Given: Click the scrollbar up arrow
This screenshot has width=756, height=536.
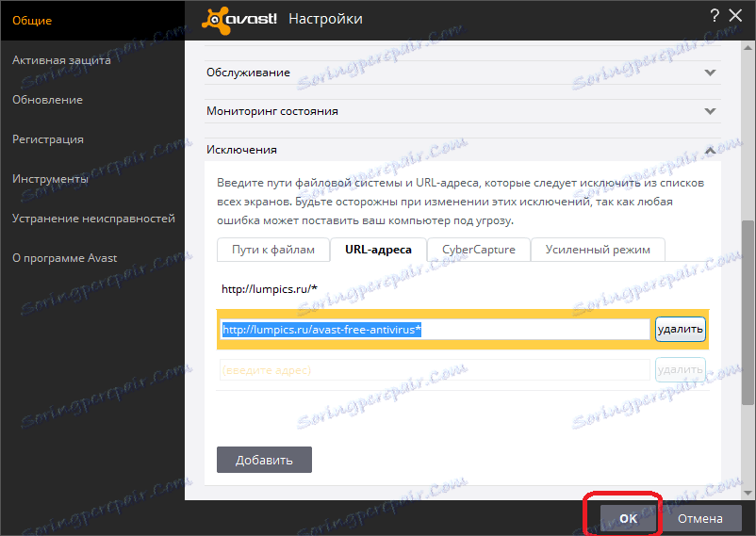Looking at the screenshot, I should [x=748, y=48].
